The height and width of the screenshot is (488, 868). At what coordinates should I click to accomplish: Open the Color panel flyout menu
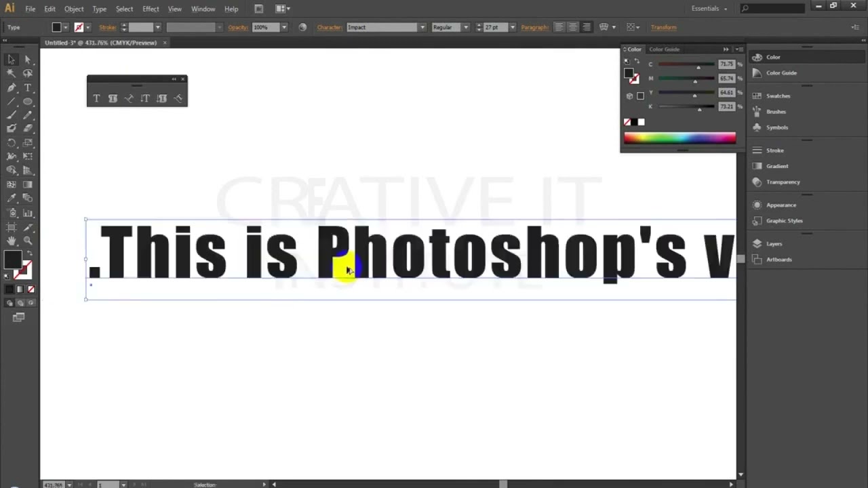(x=740, y=49)
